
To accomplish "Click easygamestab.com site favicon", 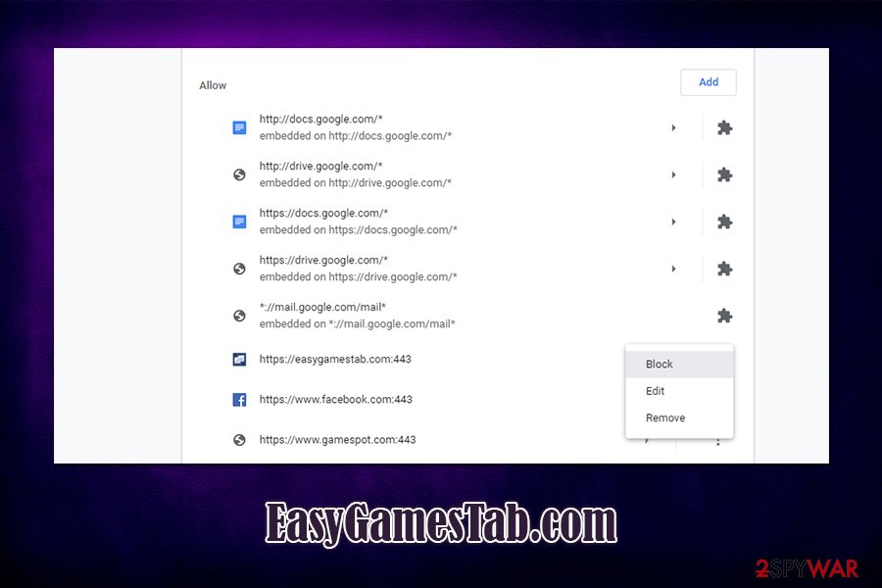I will 239,359.
